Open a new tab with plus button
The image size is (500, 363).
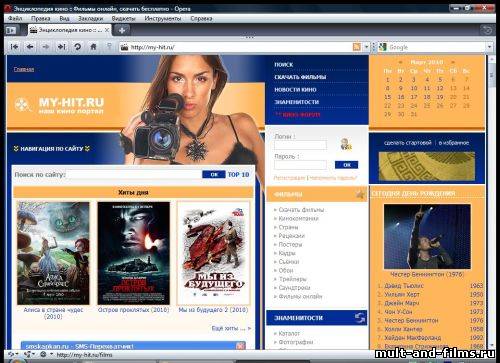(x=122, y=30)
